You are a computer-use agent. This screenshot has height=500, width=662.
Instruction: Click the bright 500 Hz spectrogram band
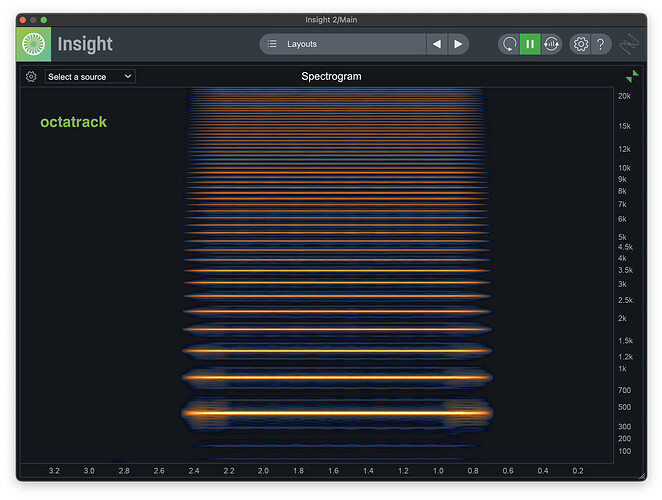tap(337, 412)
